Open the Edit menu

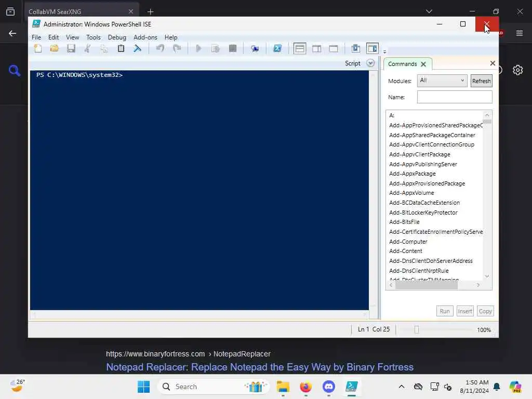54,37
